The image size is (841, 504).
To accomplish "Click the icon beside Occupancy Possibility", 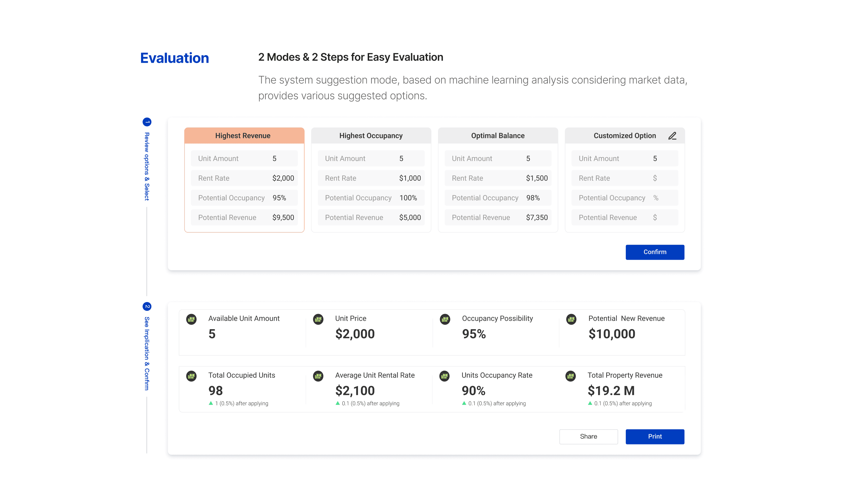I will point(445,319).
